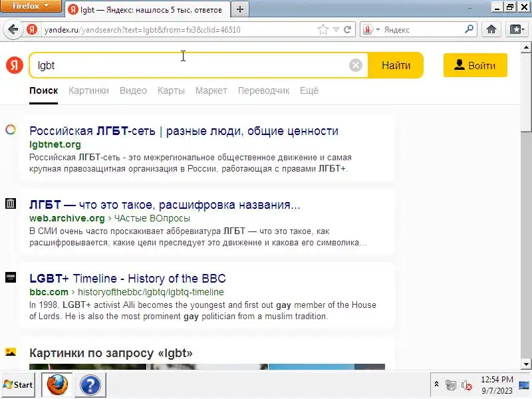
Task: Open the Российская ЛГБТ-сеть result title
Action: 184,131
